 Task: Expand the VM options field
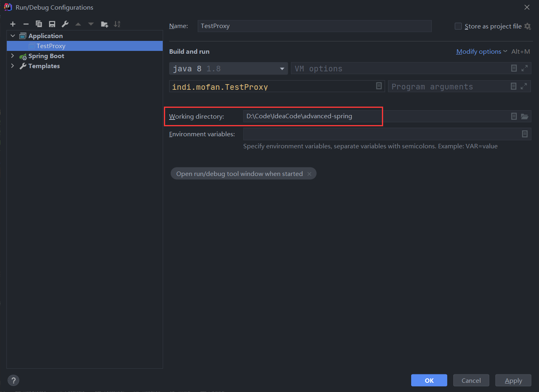[524, 68]
